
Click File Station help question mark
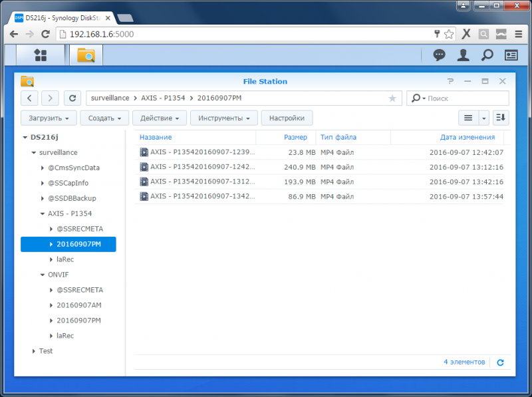(x=450, y=81)
